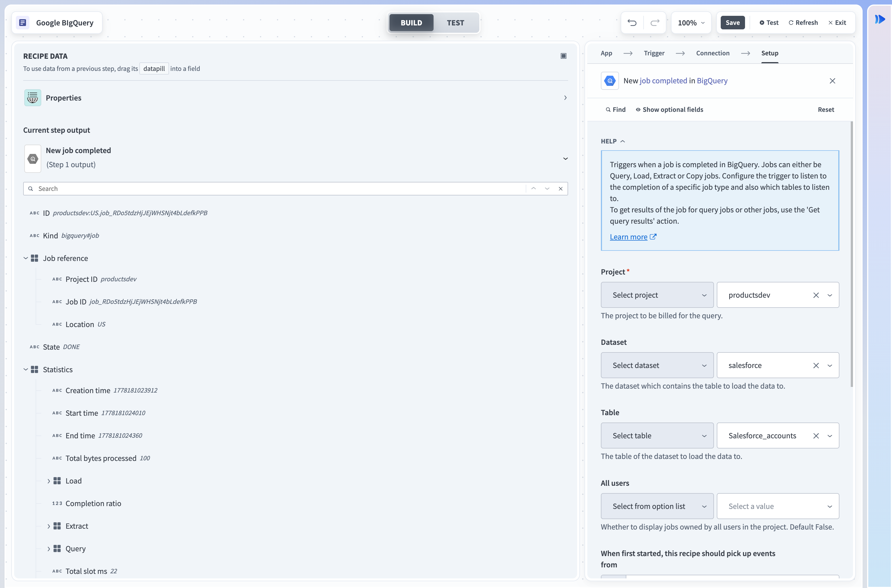Select the Total slot ms datapill

tap(85, 571)
